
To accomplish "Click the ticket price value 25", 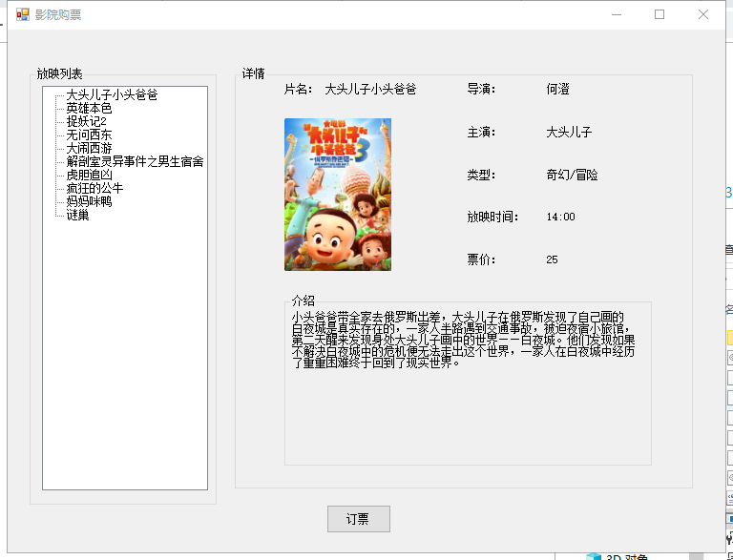I will (x=552, y=259).
